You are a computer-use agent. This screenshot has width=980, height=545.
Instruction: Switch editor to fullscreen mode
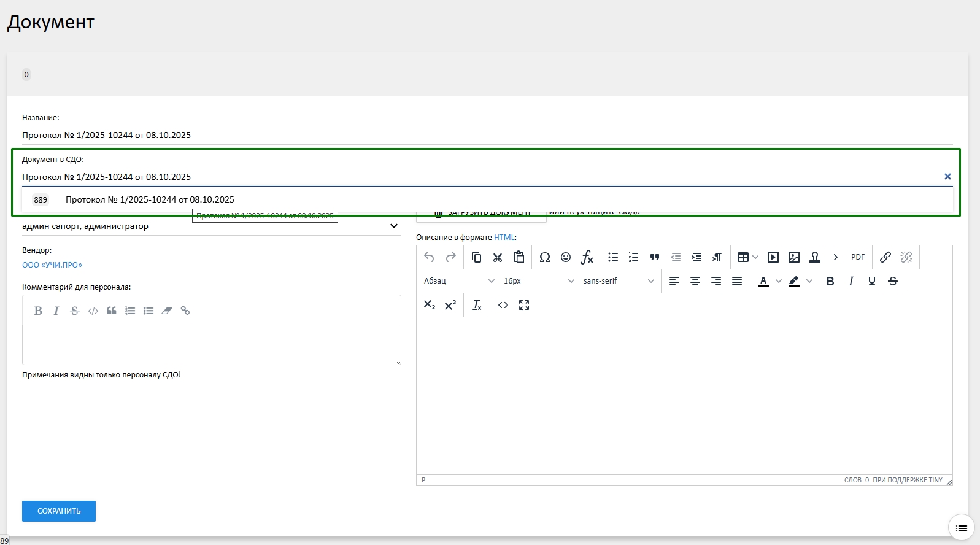(x=524, y=305)
